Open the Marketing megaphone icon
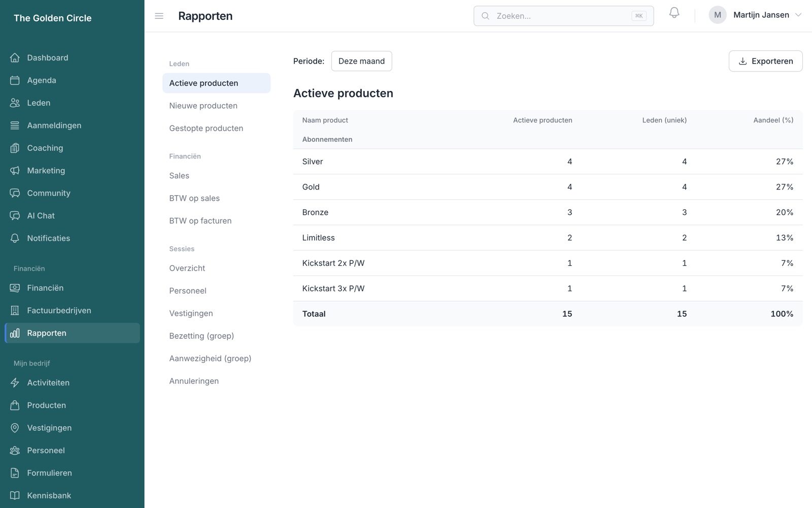This screenshot has width=812, height=508. (15, 171)
